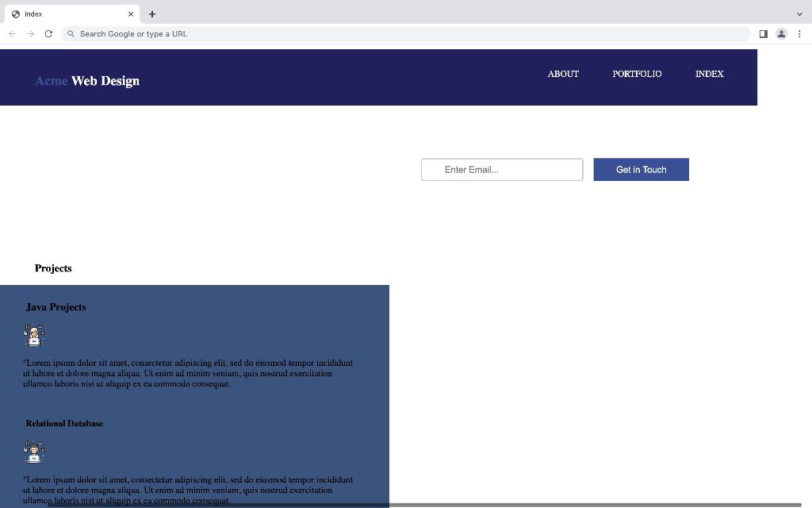Viewport: 812px width, 508px height.
Task: Click the forward navigation arrow
Action: pos(30,33)
